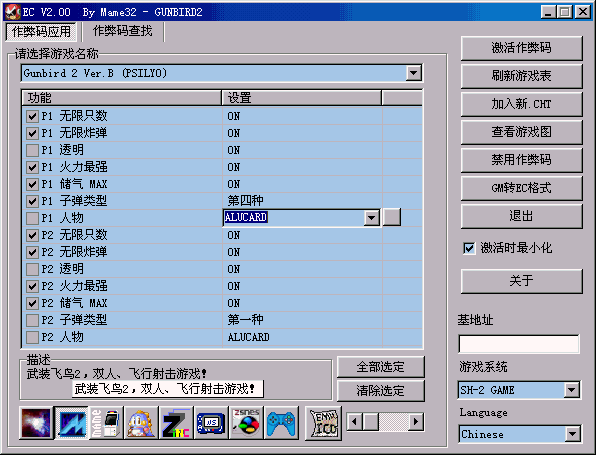The height and width of the screenshot is (455, 596).
Task: Switch to 作弊码应用 tab
Action: point(41,32)
